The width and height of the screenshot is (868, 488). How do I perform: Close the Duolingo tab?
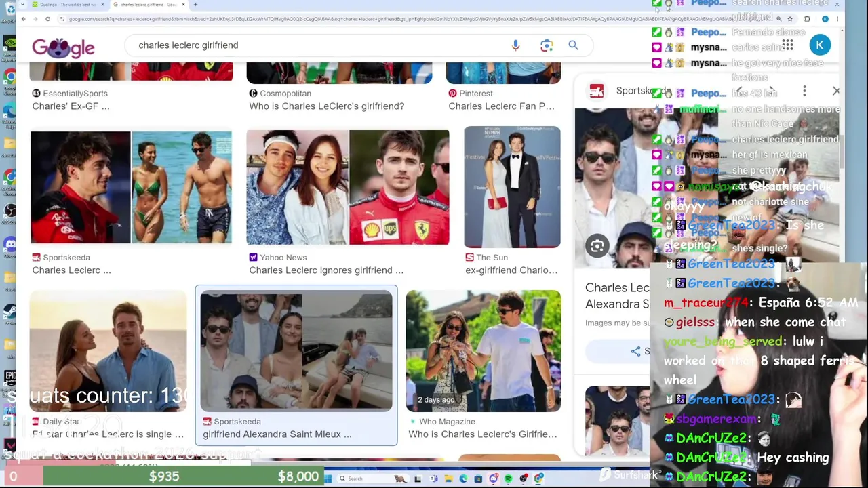[x=102, y=5]
